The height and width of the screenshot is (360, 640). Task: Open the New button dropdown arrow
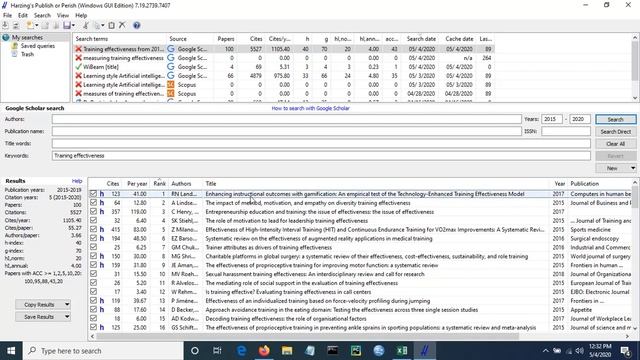633,168
